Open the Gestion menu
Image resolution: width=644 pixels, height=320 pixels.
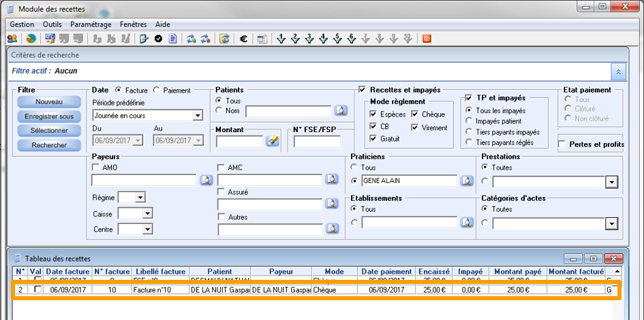pyautogui.click(x=22, y=24)
